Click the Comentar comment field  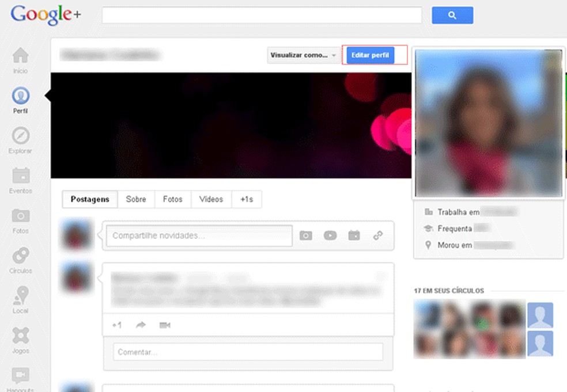pos(248,352)
